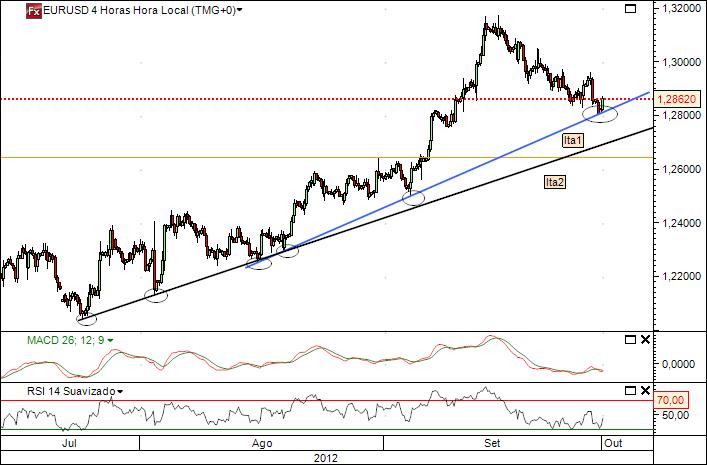Maximize the RSI indicator panel
This screenshot has width=707, height=465.
(x=630, y=391)
